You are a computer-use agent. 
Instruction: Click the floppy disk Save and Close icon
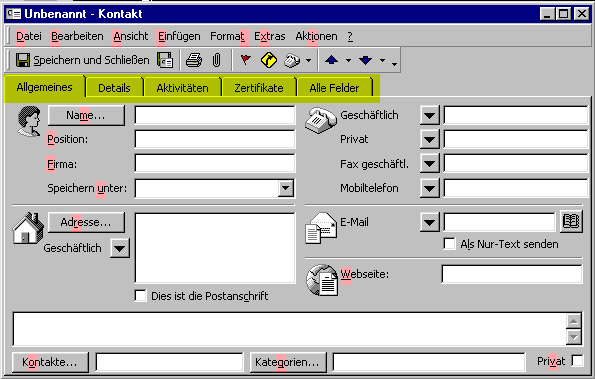[x=23, y=60]
